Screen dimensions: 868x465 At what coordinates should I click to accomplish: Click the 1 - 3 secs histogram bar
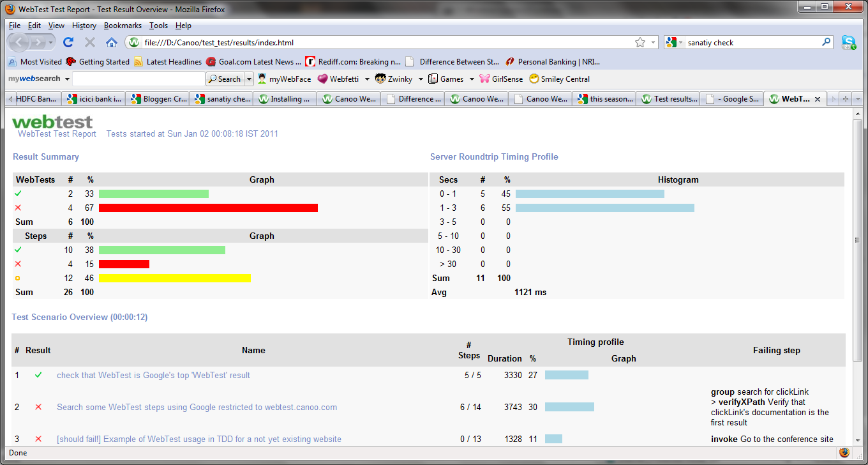point(605,208)
